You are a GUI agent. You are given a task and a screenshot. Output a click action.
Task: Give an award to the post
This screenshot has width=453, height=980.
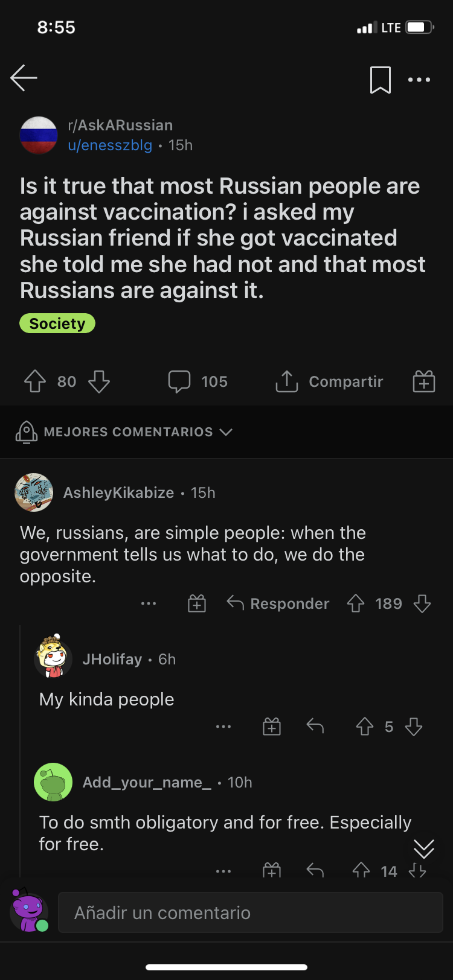(423, 381)
